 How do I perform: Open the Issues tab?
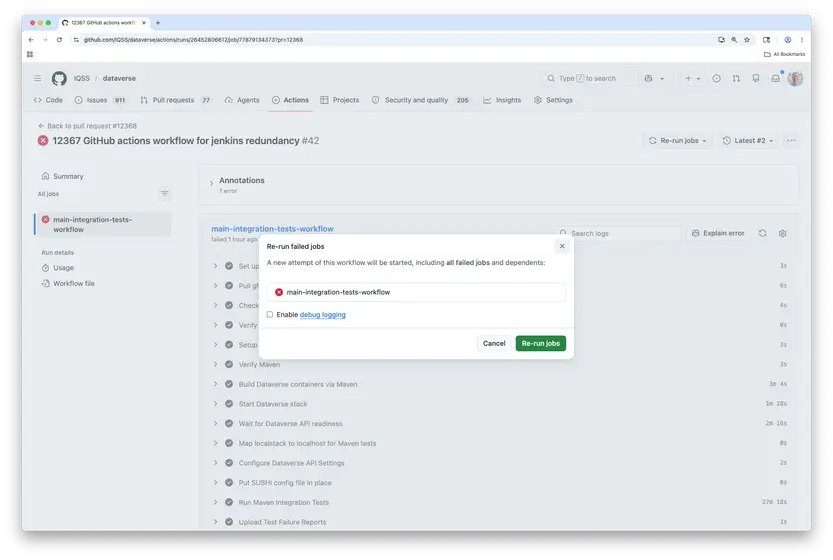[x=100, y=100]
